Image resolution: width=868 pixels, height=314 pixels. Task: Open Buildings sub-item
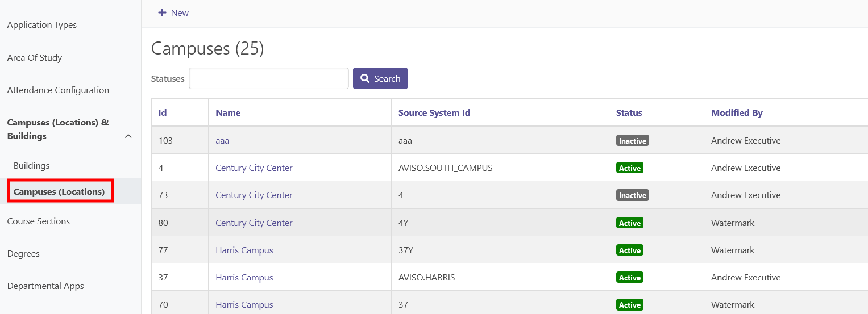tap(32, 166)
